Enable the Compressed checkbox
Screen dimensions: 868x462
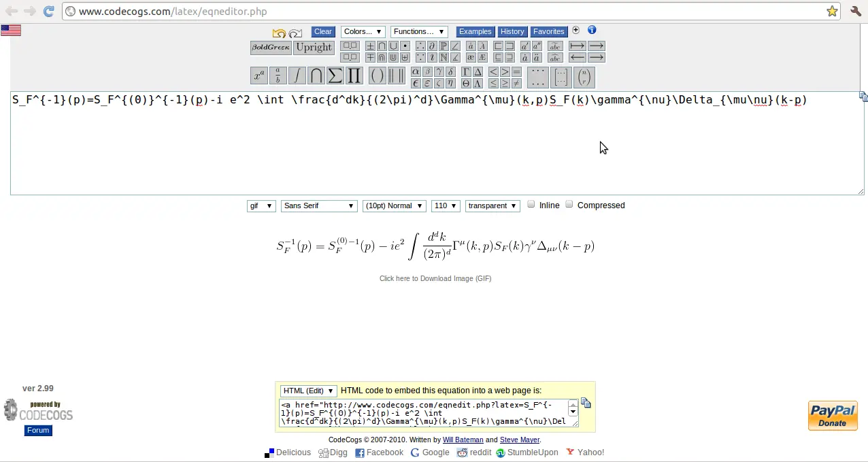click(x=569, y=204)
